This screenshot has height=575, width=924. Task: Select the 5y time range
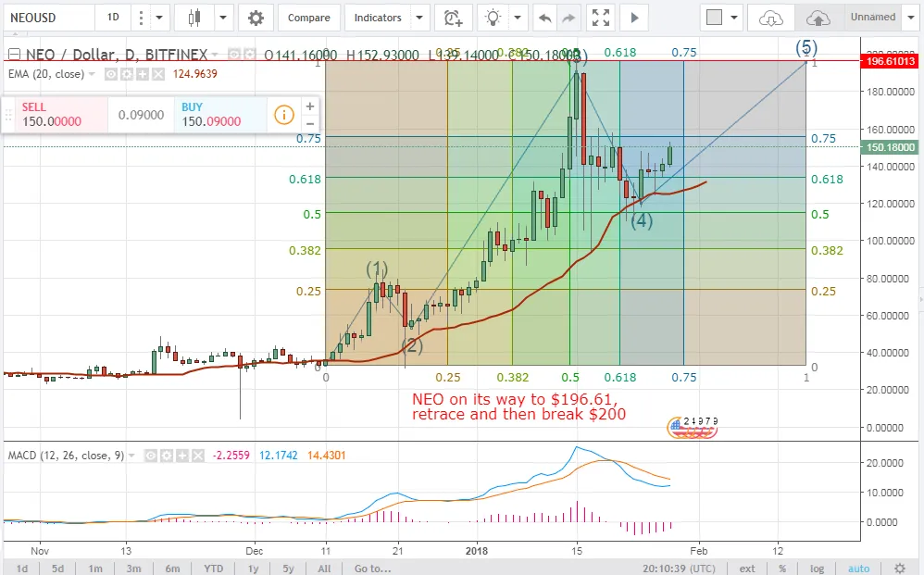click(x=288, y=569)
